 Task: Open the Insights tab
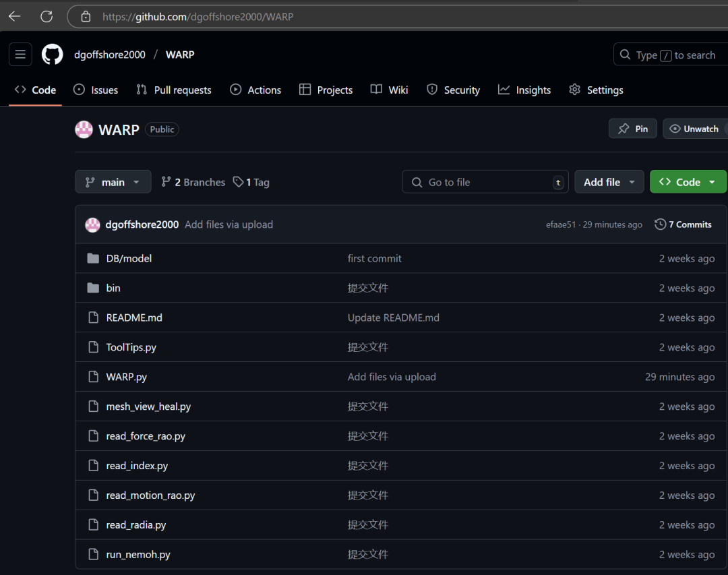[524, 90]
